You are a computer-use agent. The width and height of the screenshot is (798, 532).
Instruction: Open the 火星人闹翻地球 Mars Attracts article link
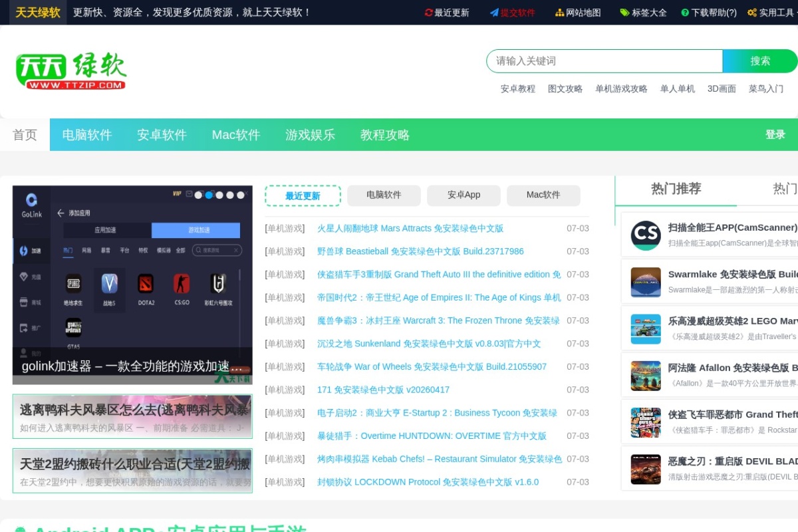[x=410, y=228]
